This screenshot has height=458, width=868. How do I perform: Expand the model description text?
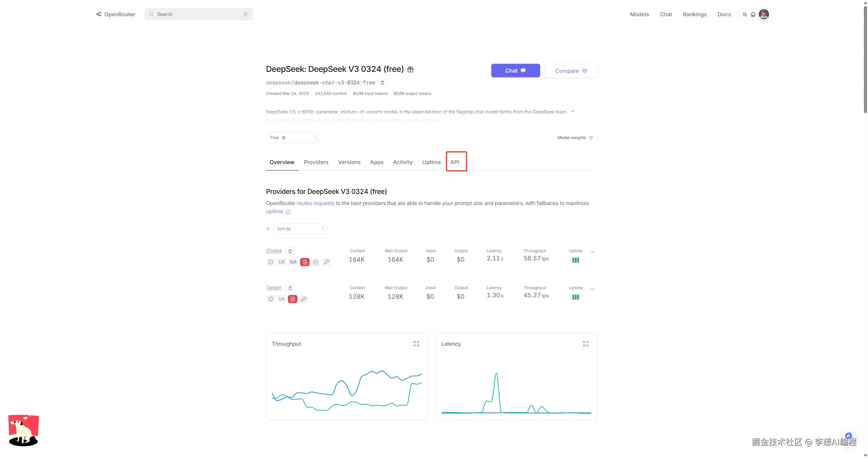pyautogui.click(x=572, y=112)
